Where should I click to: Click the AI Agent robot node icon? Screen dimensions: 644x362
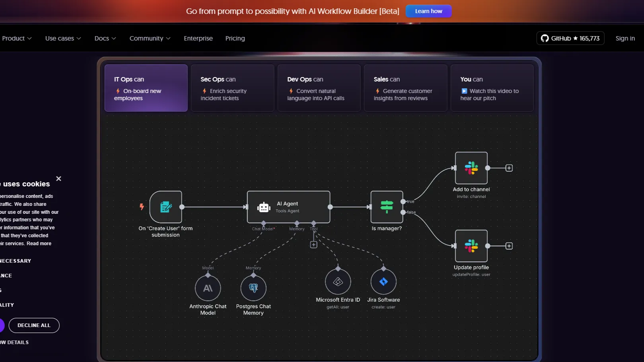click(x=264, y=207)
